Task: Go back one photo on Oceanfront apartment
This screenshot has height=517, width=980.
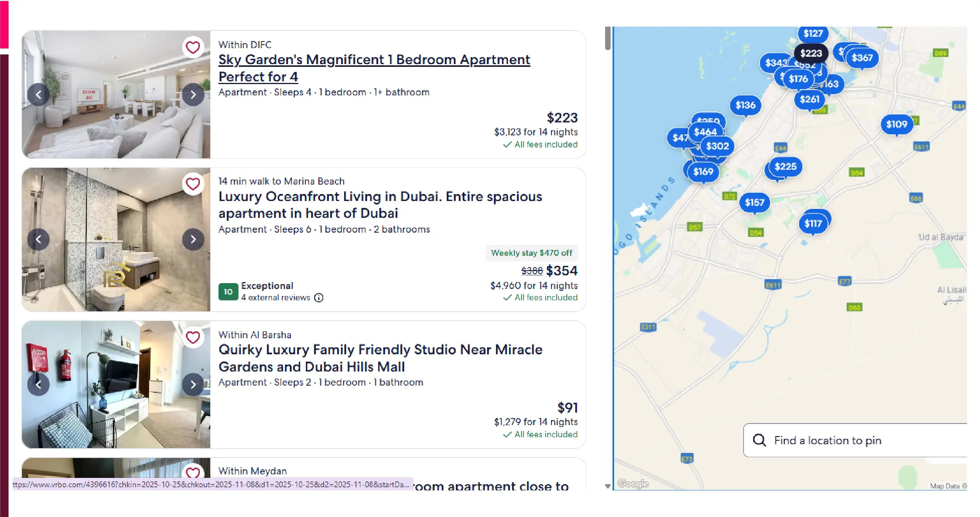Action: click(x=38, y=239)
